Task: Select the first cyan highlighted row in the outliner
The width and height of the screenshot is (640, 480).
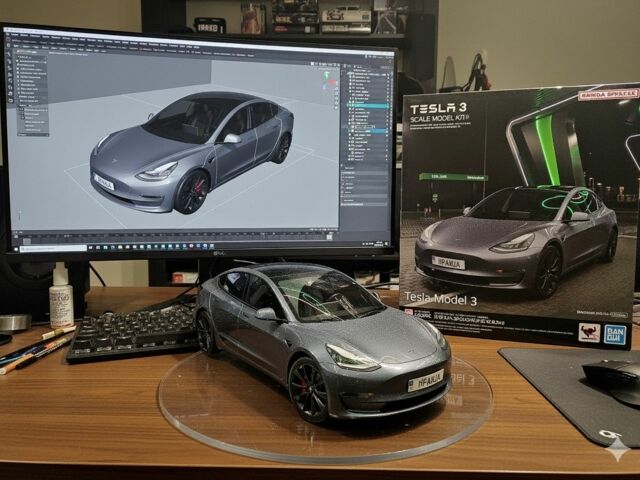Action: pyautogui.click(x=366, y=104)
